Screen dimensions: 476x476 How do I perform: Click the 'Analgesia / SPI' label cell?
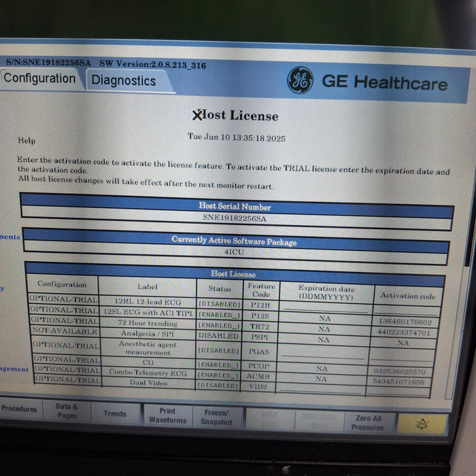[x=148, y=333]
